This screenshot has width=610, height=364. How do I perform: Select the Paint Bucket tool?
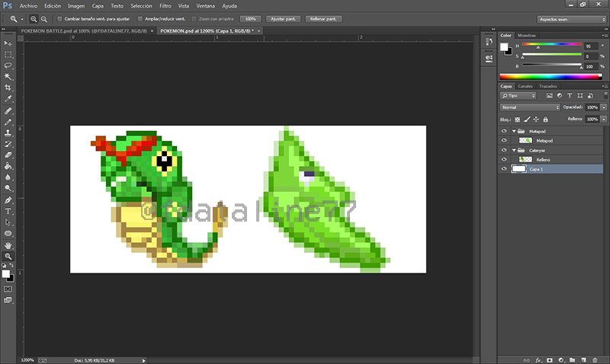click(x=8, y=166)
